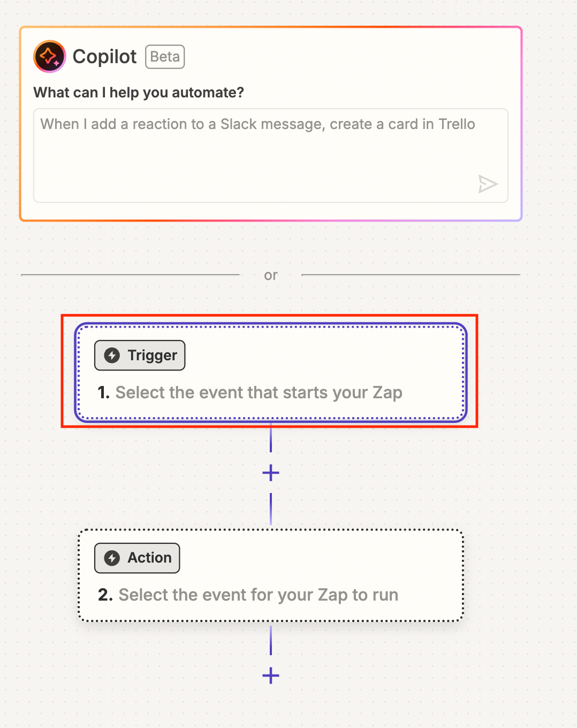Click the "or" divider text
Viewport: 577px width, 728px height.
point(271,275)
